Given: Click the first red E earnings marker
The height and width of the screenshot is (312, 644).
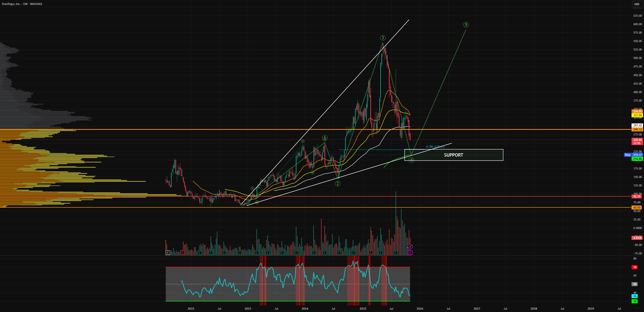Looking at the screenshot, I should (182, 253).
